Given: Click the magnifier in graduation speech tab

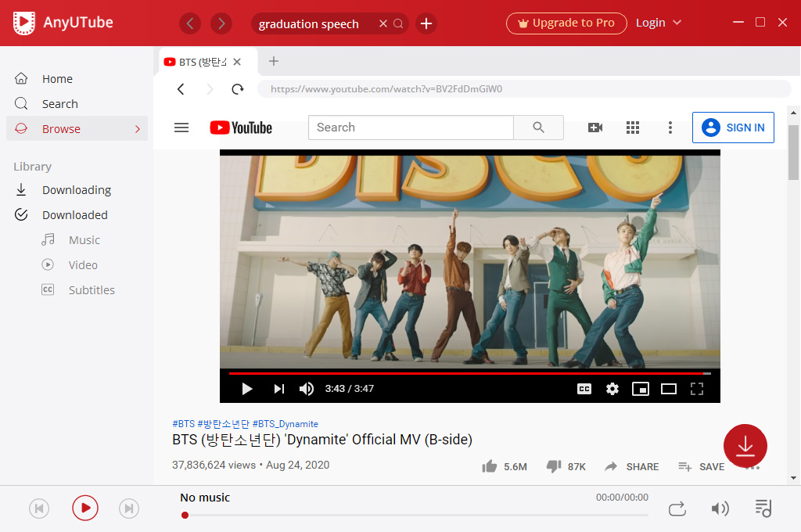Looking at the screenshot, I should (x=398, y=23).
